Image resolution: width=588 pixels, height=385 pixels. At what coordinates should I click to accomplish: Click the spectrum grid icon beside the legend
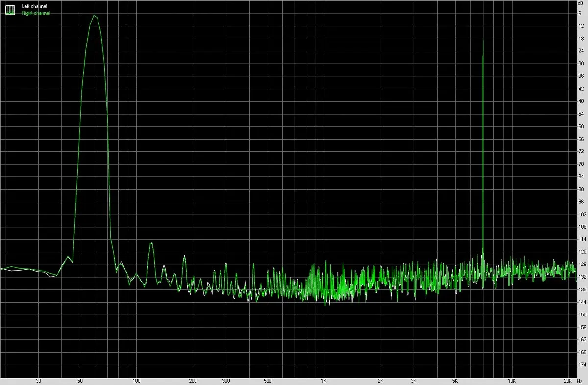pos(10,10)
